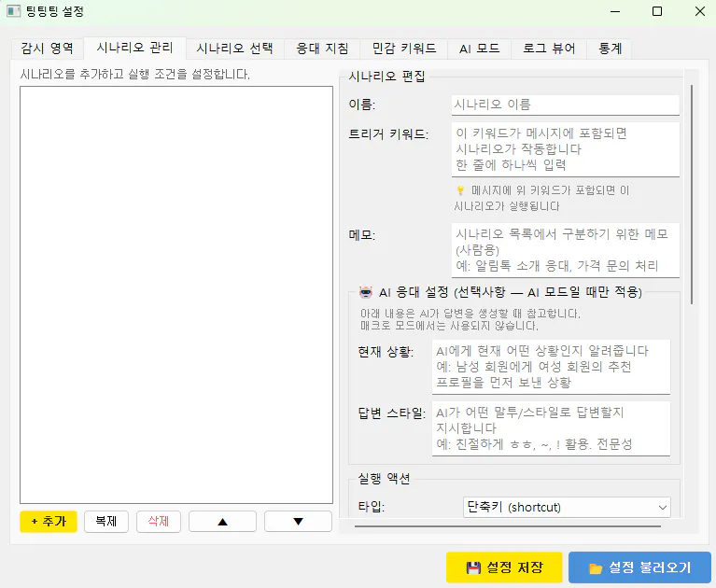The image size is (716, 588).
Task: Open the 타입 단축키 (shortcut) dropdown
Action: 567,507
